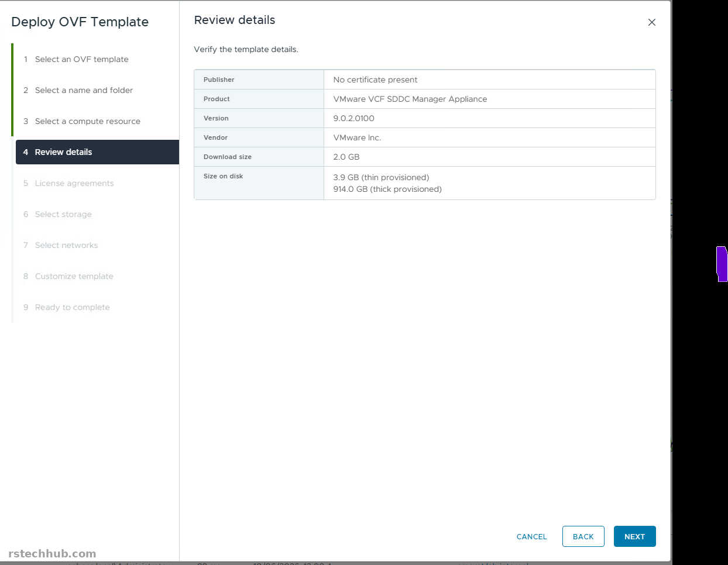Select the version value '9.0.2.0100'

(x=353, y=118)
